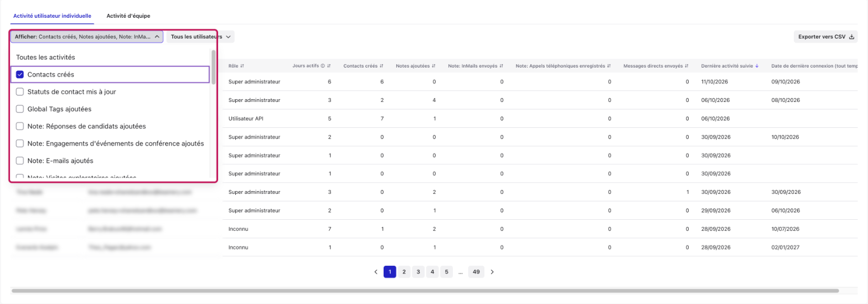
Task: Sort by Note: InMails envoyés icon
Action: [x=501, y=66]
